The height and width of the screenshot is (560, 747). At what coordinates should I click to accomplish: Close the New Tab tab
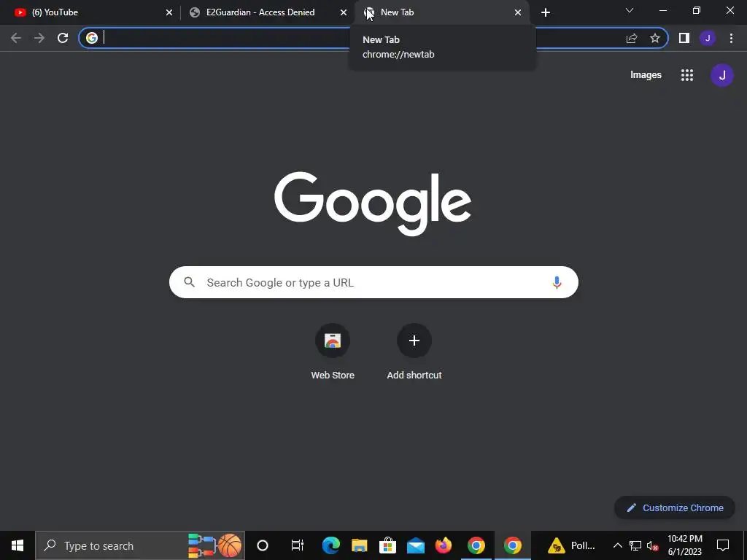(518, 12)
